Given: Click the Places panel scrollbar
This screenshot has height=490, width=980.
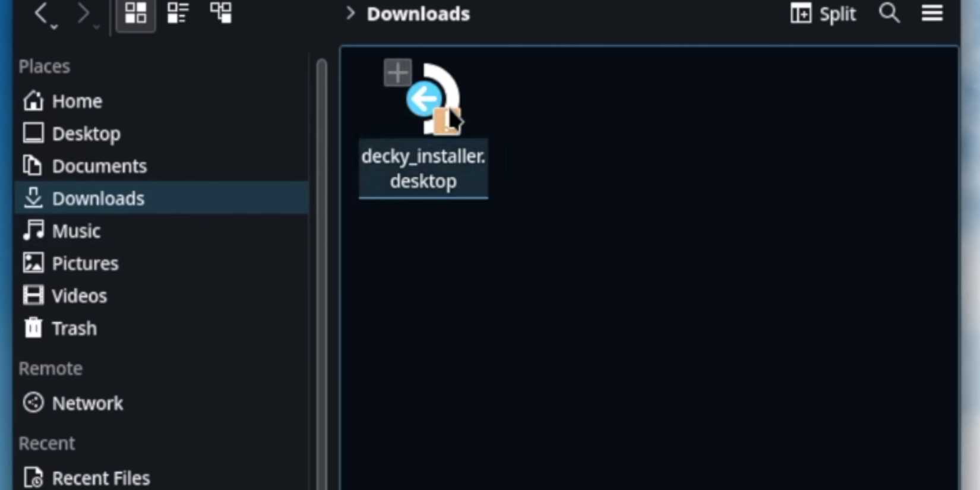Looking at the screenshot, I should click(x=321, y=267).
